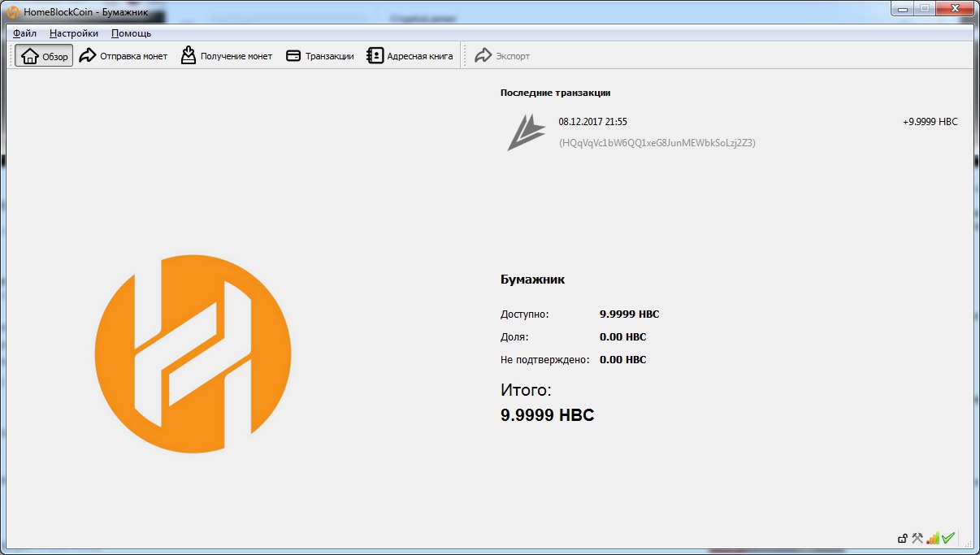Click the toolbar drag handle before Экспорт
The width and height of the screenshot is (980, 555).
(x=466, y=56)
